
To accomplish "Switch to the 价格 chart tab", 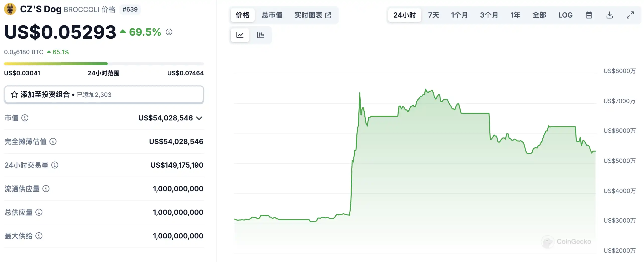I will pyautogui.click(x=242, y=15).
